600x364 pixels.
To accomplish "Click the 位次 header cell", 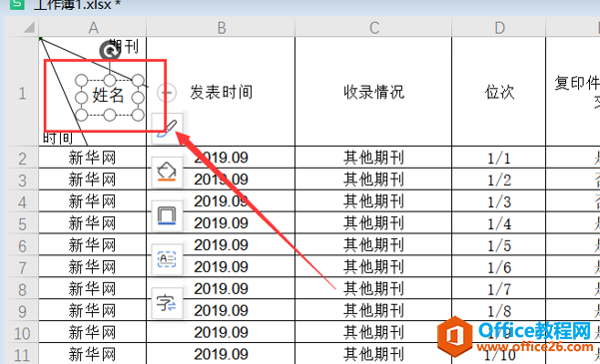I will click(498, 92).
